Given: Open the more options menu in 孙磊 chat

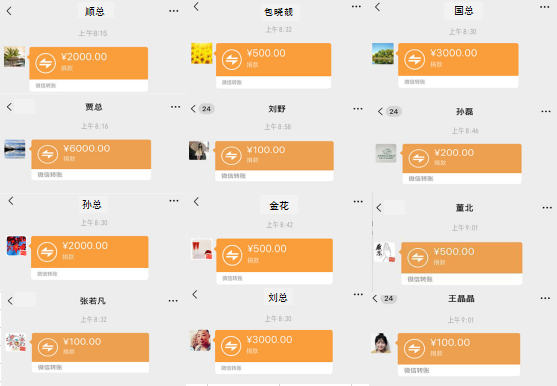Looking at the screenshot, I should (x=546, y=112).
